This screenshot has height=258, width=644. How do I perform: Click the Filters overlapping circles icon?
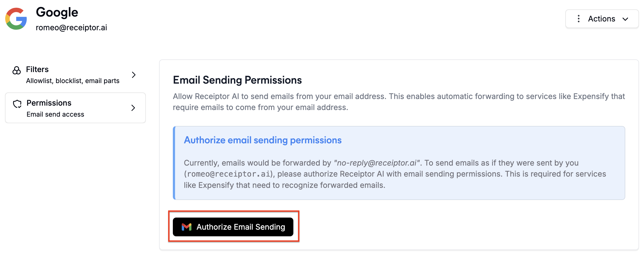coord(17,70)
